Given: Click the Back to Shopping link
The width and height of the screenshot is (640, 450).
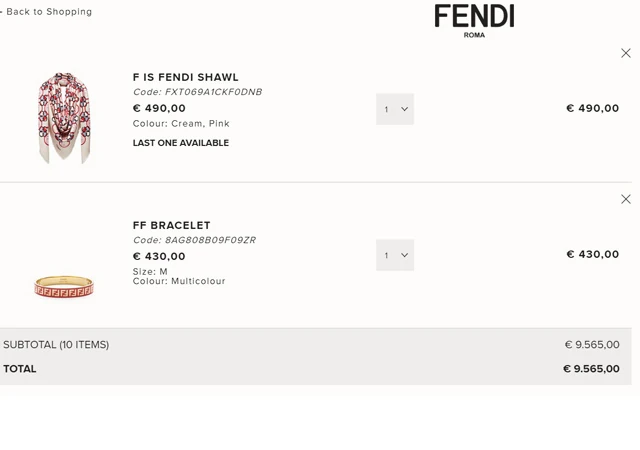Looking at the screenshot, I should tap(48, 12).
